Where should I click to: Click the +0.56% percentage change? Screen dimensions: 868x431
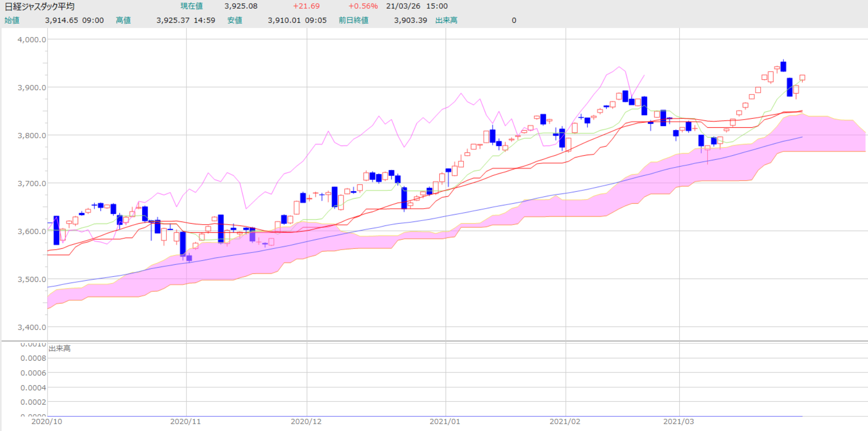[x=363, y=6]
